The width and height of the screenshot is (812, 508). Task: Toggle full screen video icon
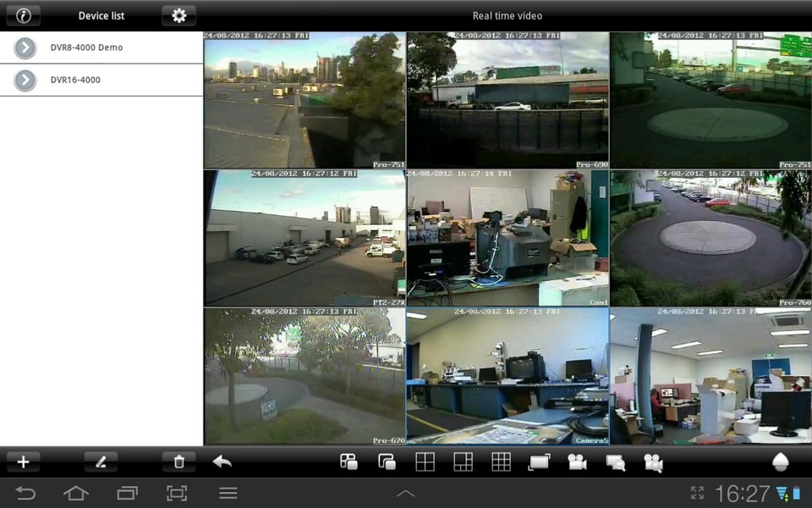[x=539, y=462]
